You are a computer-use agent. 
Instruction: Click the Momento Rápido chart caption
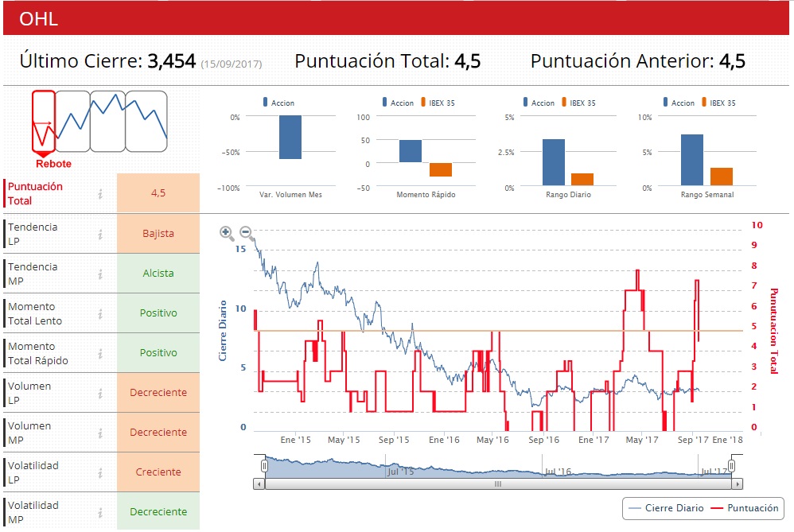[x=426, y=194]
